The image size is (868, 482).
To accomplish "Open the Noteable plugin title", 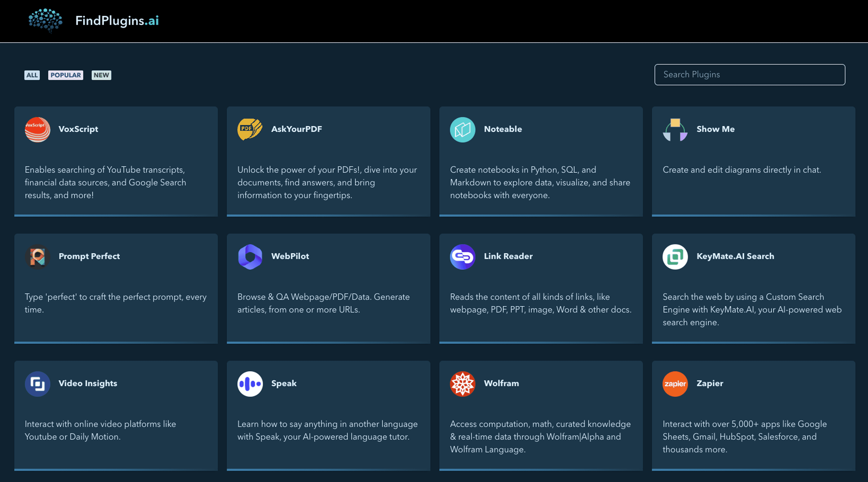I will [x=503, y=129].
